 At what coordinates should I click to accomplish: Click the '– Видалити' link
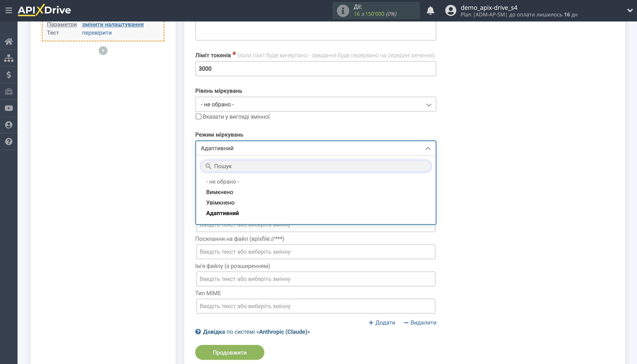click(x=420, y=323)
